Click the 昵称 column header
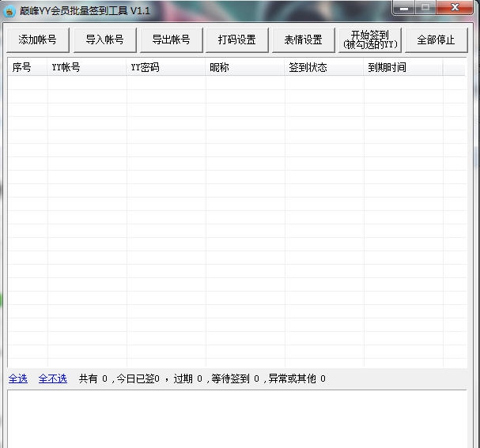 (x=245, y=67)
